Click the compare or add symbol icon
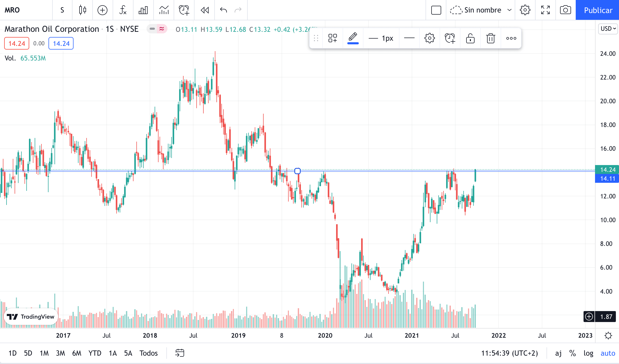Image resolution: width=619 pixels, height=364 pixels. (x=102, y=10)
